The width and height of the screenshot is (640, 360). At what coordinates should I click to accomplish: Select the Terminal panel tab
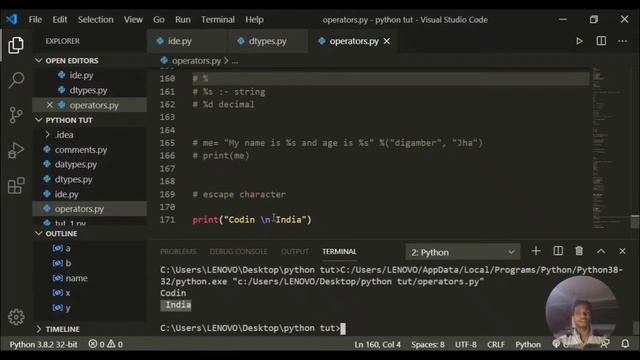339,251
